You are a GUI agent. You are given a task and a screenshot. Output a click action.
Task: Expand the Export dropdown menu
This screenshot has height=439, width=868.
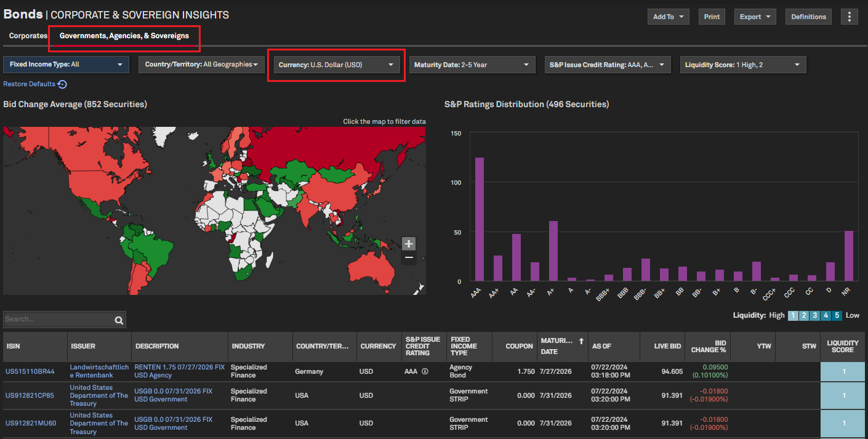coord(755,17)
